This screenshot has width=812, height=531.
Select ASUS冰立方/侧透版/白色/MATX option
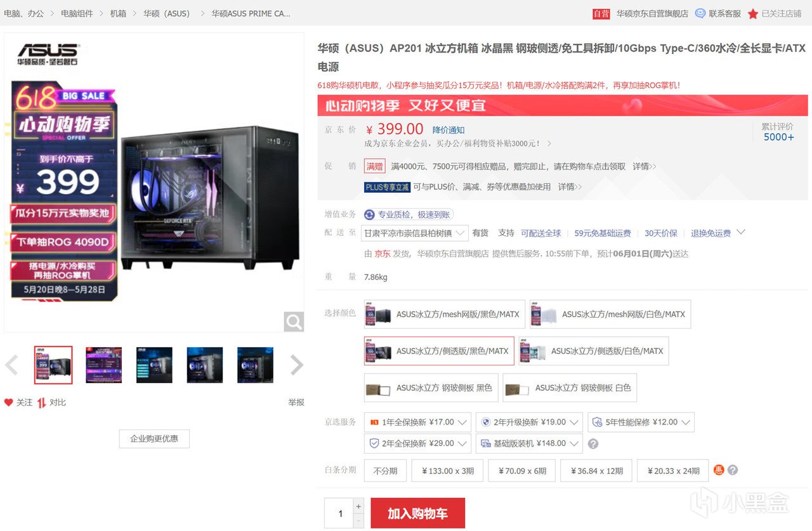[594, 351]
